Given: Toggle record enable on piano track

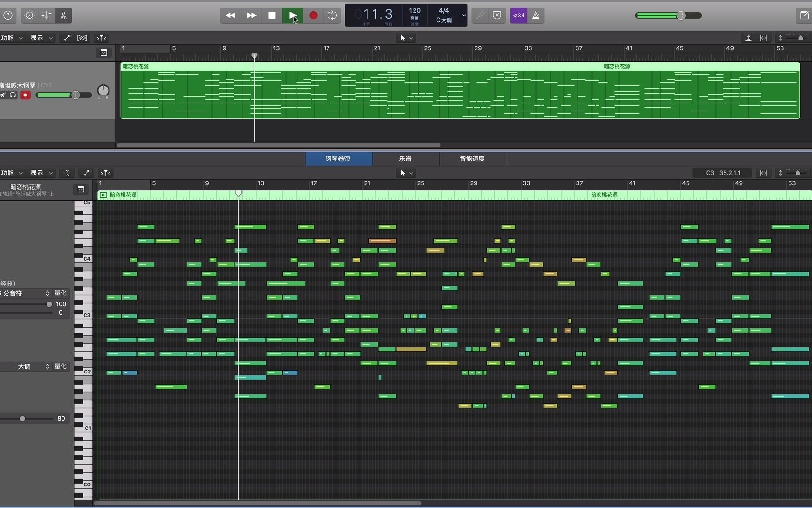Looking at the screenshot, I should [x=25, y=95].
